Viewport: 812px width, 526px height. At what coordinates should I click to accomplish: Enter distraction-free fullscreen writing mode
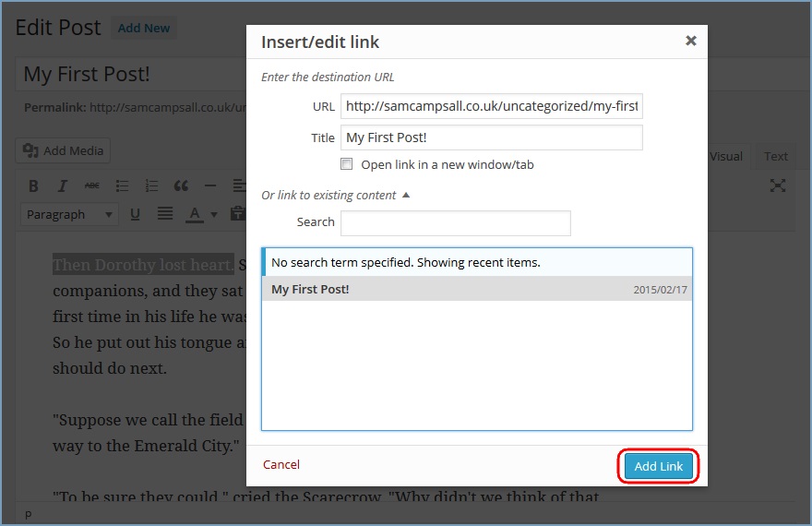click(778, 185)
